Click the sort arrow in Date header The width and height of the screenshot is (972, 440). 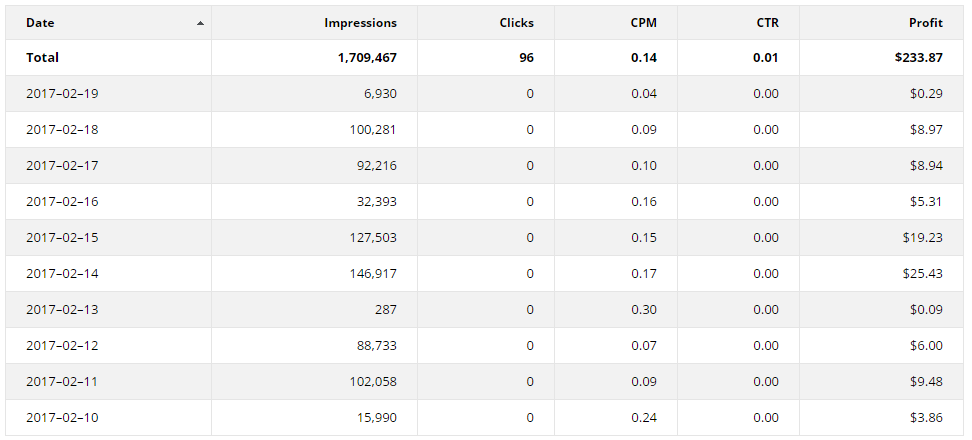pyautogui.click(x=201, y=23)
